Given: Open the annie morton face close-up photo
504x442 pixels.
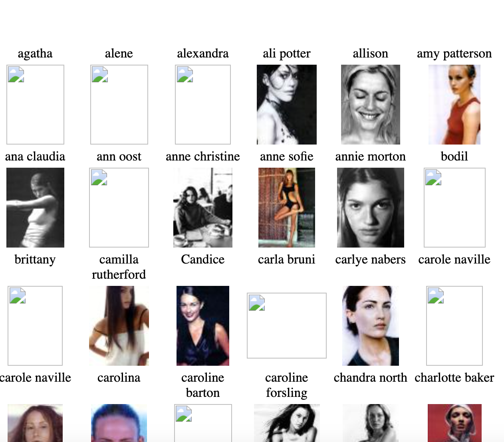Looking at the screenshot, I should point(371,208).
